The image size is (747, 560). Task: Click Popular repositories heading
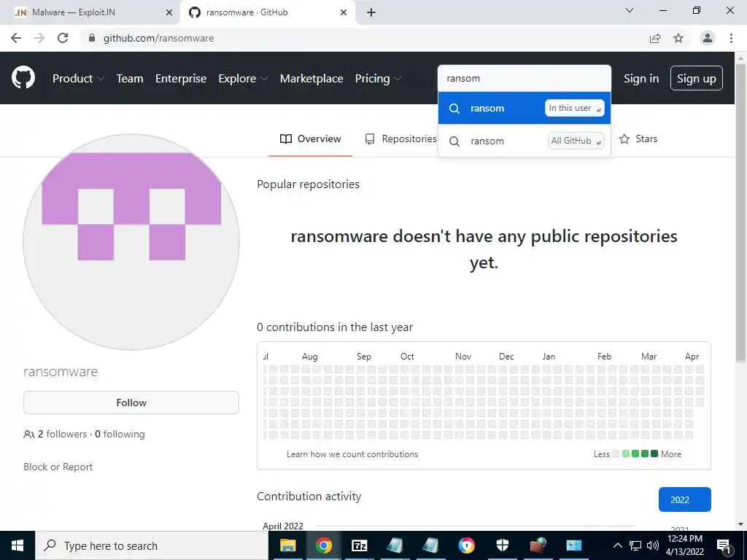click(x=309, y=184)
